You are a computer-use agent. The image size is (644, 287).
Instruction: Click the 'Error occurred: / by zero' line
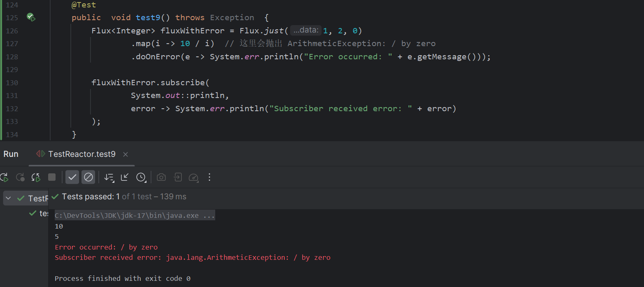pyautogui.click(x=106, y=247)
